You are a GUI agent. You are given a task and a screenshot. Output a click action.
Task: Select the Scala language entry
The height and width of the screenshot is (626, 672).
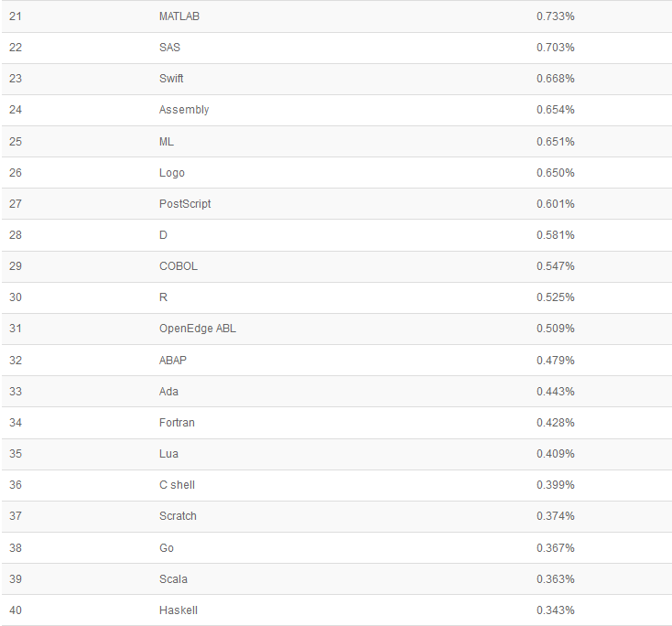tap(173, 579)
